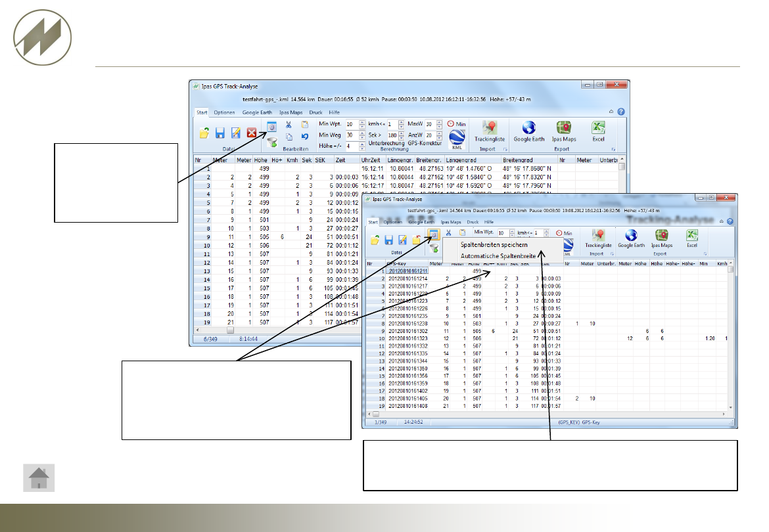Open file icon in front window toolbar
This screenshot has width=769, height=532.
375,240
